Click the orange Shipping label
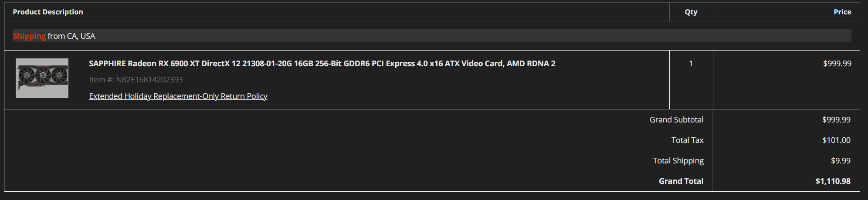868x200 pixels. pyautogui.click(x=29, y=36)
